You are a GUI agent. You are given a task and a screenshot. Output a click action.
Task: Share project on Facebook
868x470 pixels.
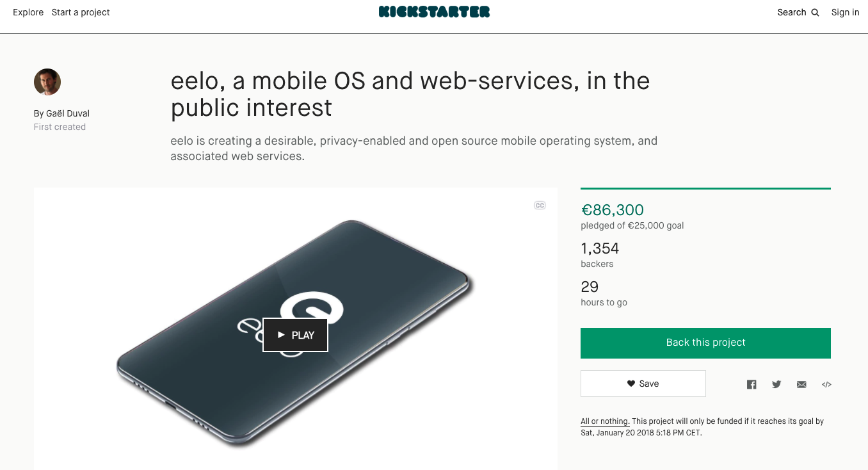(751, 384)
